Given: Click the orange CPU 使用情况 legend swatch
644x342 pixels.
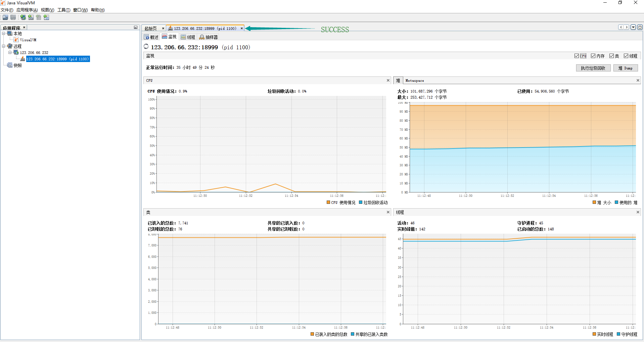Looking at the screenshot, I should click(x=328, y=203).
